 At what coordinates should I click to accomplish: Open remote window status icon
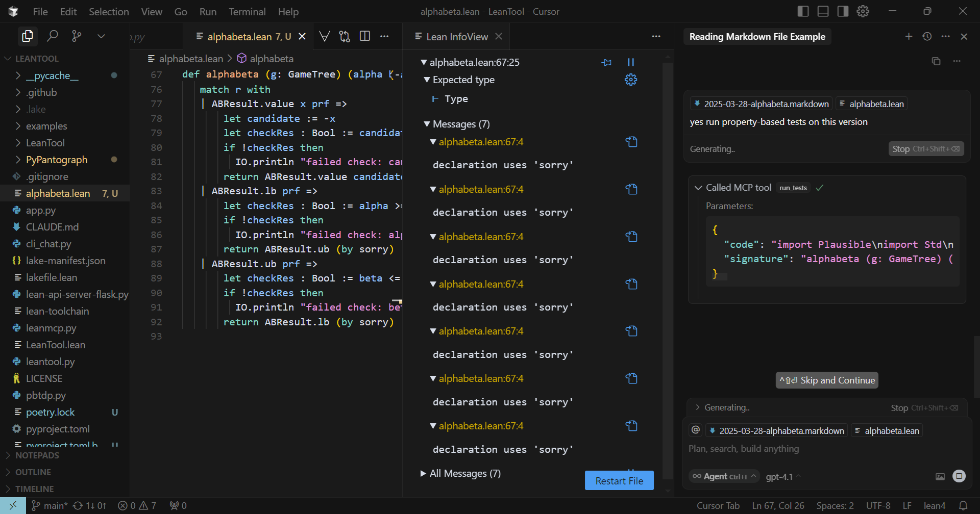(x=13, y=505)
